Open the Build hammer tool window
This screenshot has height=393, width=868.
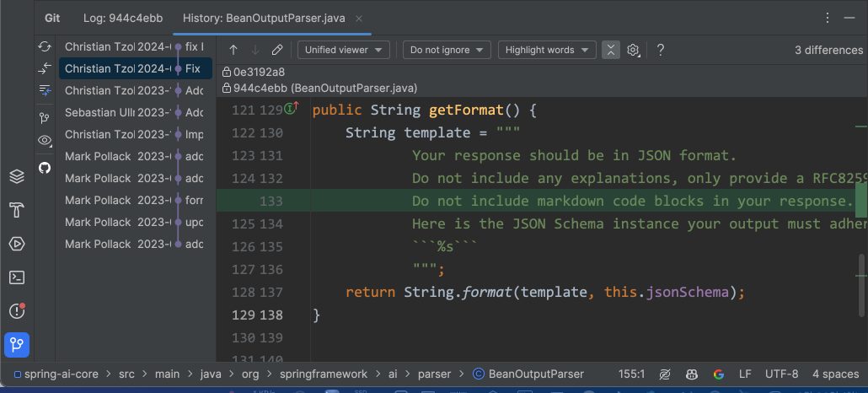[x=17, y=210]
